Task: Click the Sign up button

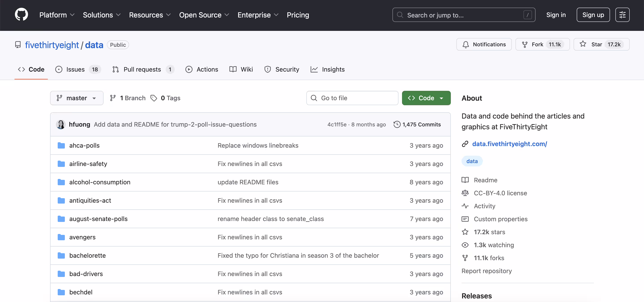Action: point(593,15)
